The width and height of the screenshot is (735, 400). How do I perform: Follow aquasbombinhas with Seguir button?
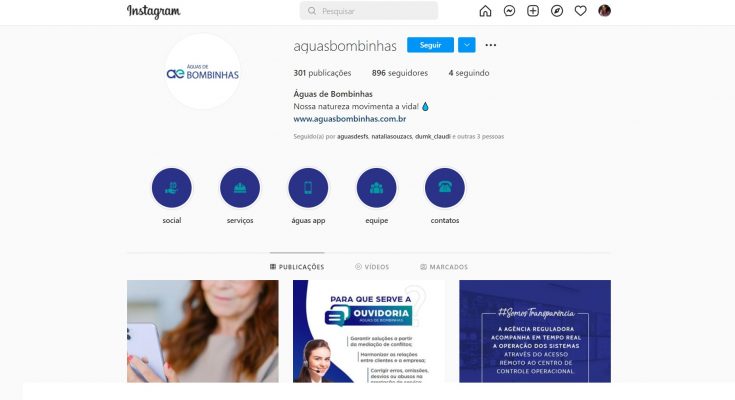(430, 45)
